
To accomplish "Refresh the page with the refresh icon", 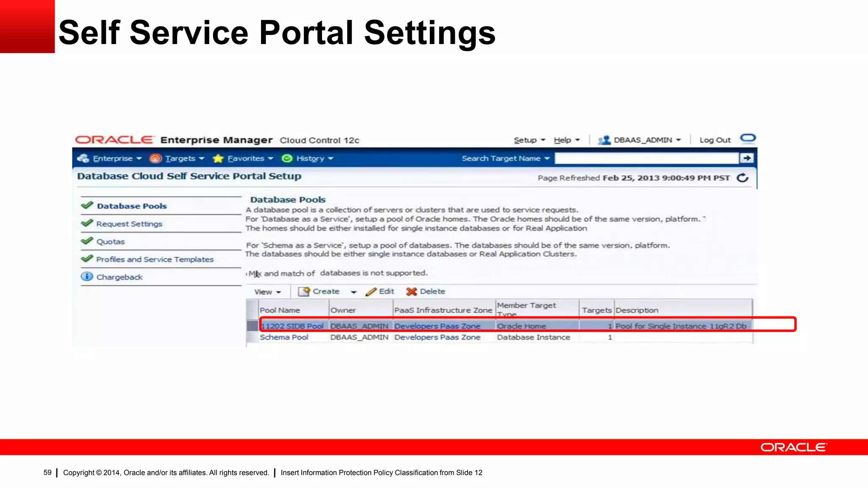I will coord(743,178).
